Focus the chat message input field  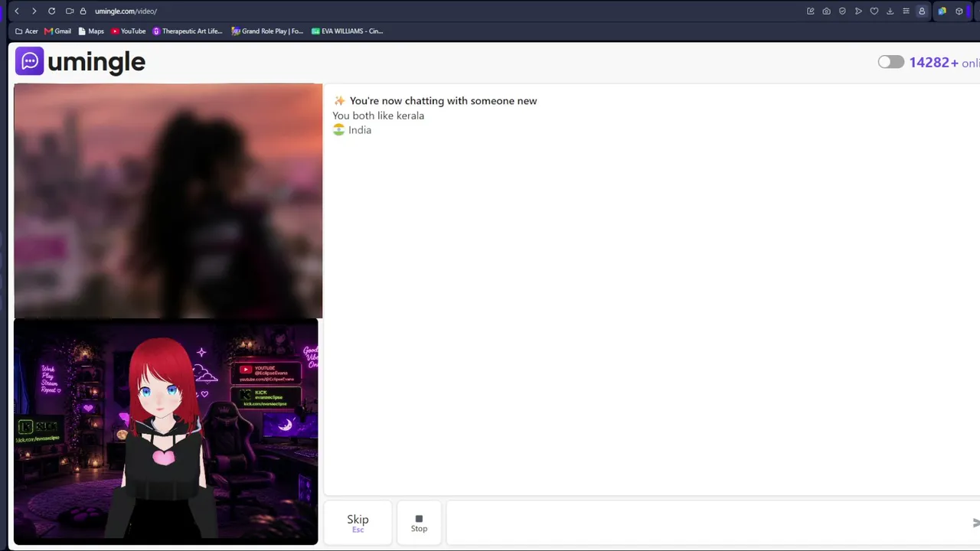708,523
